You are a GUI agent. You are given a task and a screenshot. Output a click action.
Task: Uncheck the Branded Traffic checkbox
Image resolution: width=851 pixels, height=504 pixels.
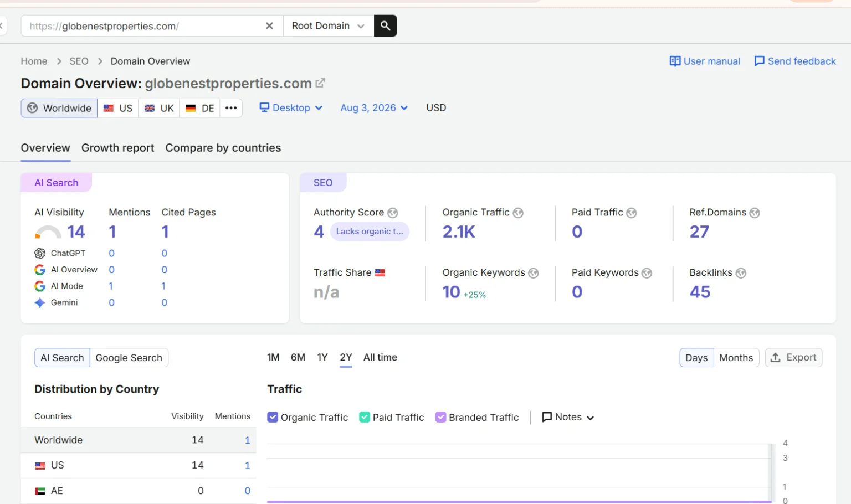click(x=441, y=417)
